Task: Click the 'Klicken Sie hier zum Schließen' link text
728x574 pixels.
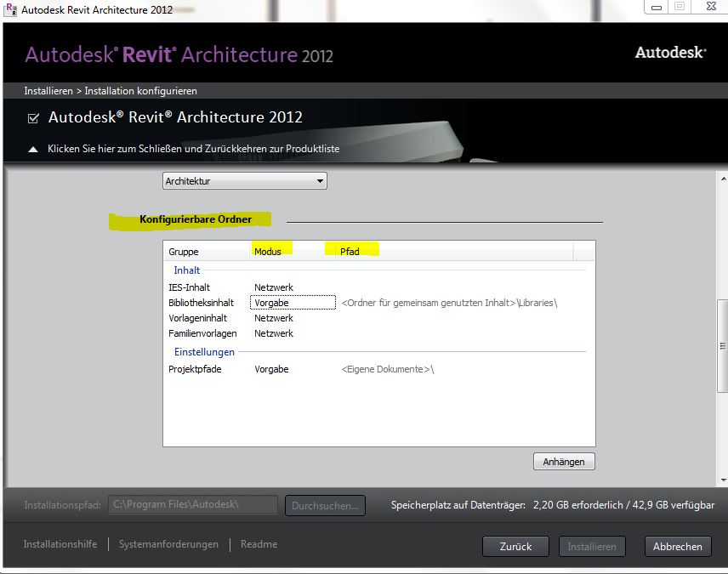Action: (x=193, y=149)
